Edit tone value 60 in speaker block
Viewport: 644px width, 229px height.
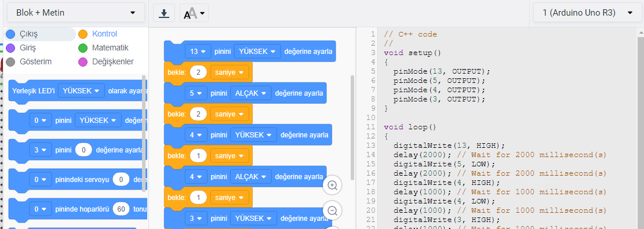point(121,209)
